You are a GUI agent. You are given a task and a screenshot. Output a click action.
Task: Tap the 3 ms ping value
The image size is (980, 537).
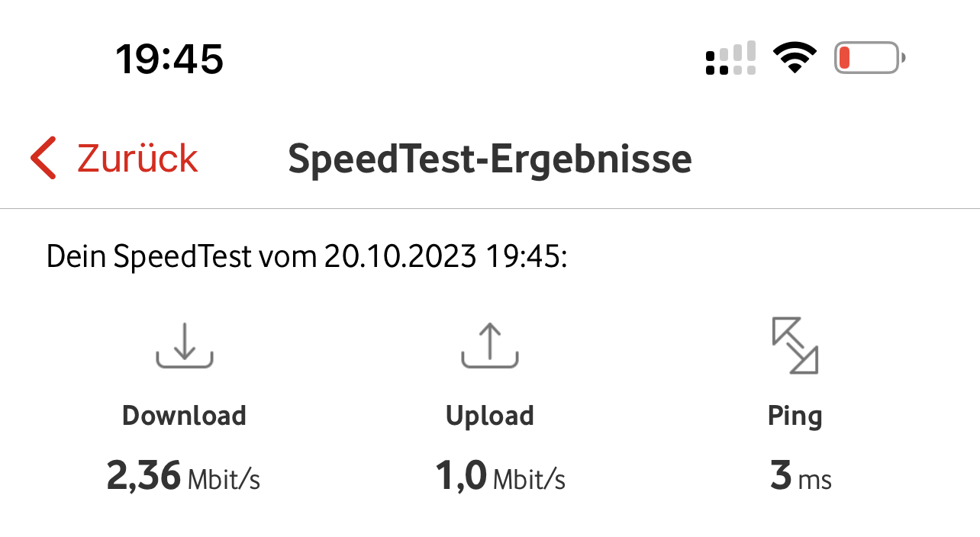pos(801,477)
